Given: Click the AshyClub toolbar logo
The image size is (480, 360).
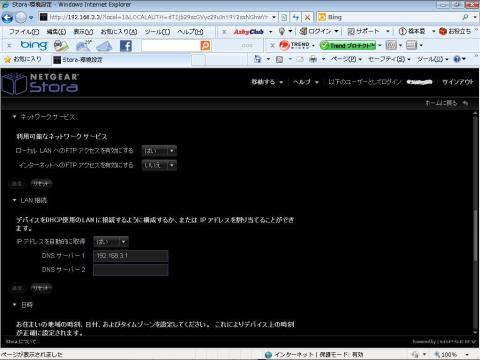Looking at the screenshot, I should [x=249, y=32].
